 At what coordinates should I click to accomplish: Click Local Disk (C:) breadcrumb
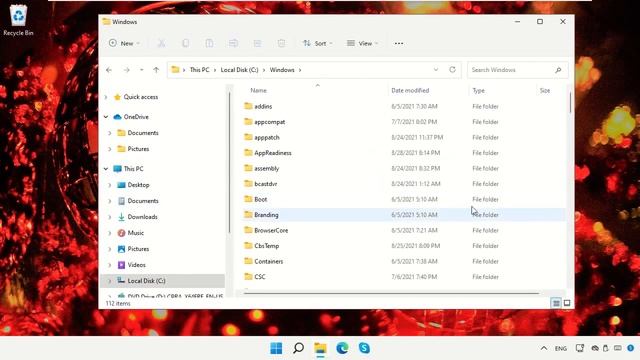coord(239,70)
